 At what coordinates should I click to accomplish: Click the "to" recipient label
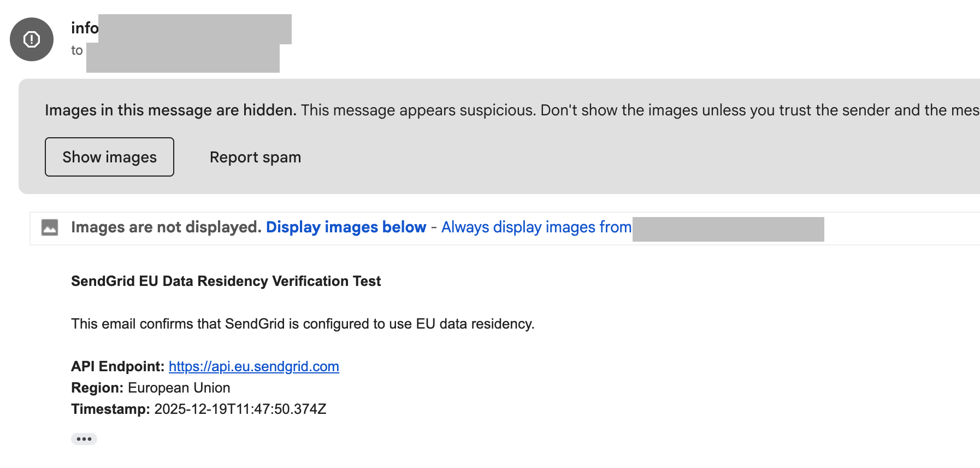[77, 51]
